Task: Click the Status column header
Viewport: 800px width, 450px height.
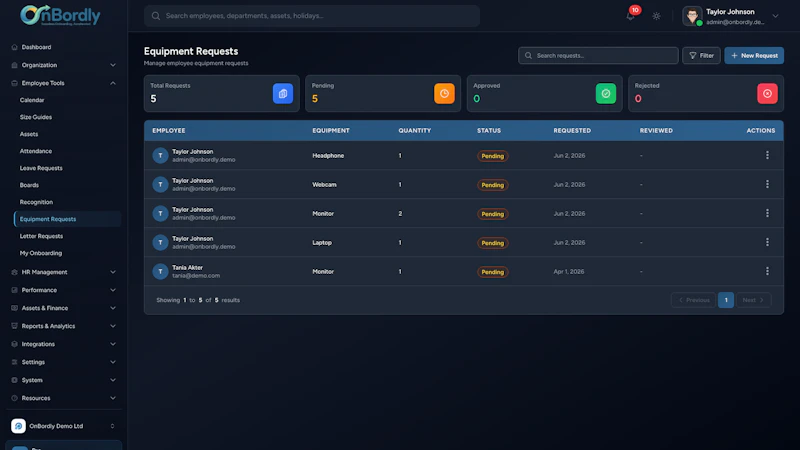Action: pyautogui.click(x=489, y=131)
